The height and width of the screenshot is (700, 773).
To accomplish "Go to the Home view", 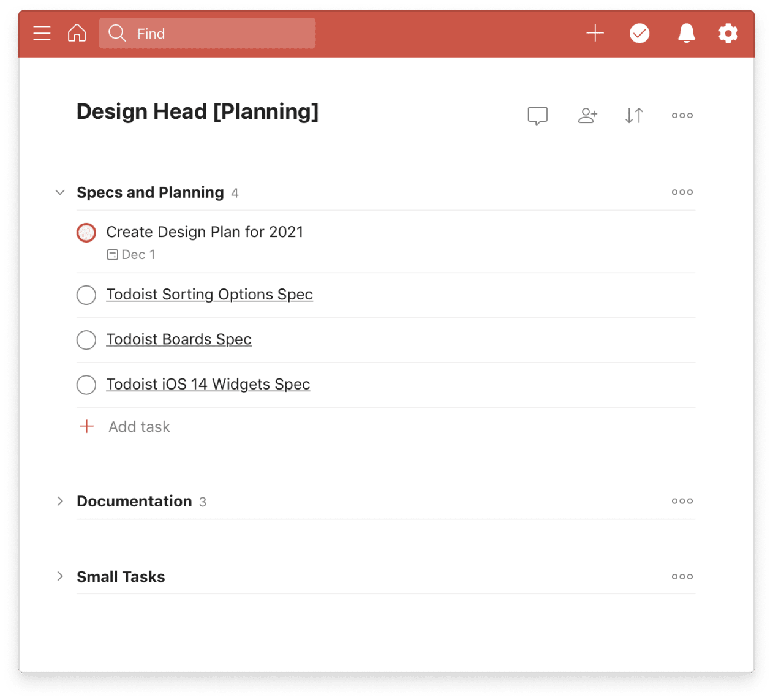I will point(77,33).
